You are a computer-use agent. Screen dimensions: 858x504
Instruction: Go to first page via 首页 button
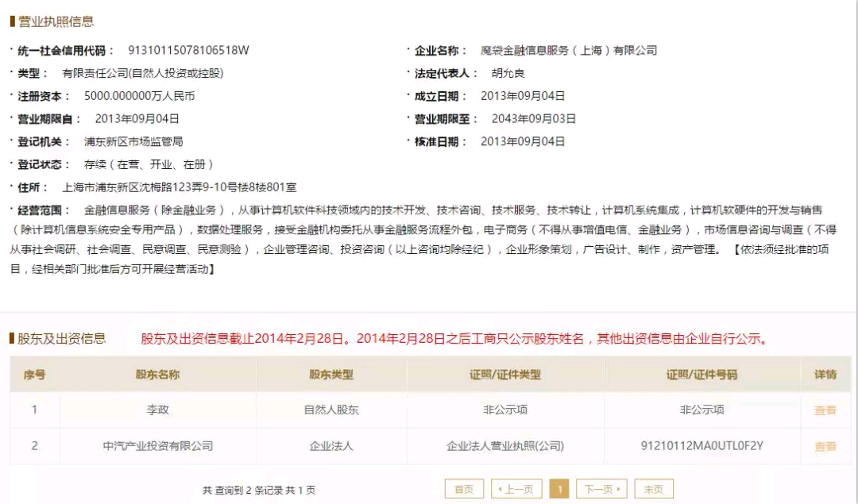[x=464, y=489]
